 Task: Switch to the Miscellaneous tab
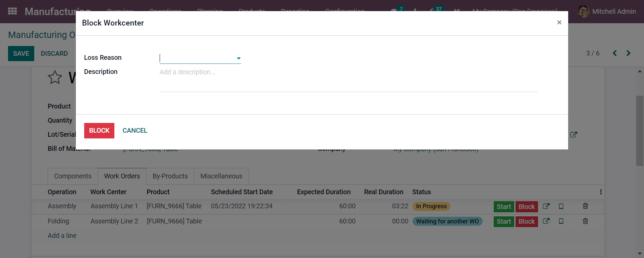pyautogui.click(x=221, y=176)
